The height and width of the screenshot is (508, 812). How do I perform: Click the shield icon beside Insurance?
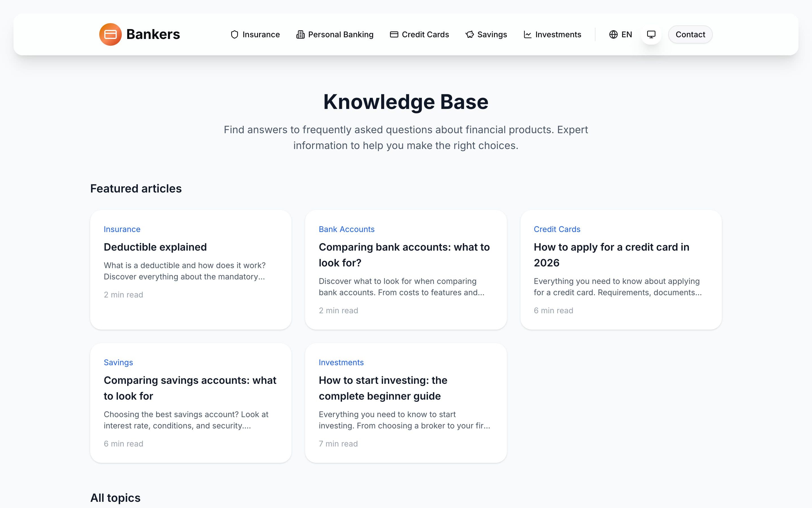235,35
